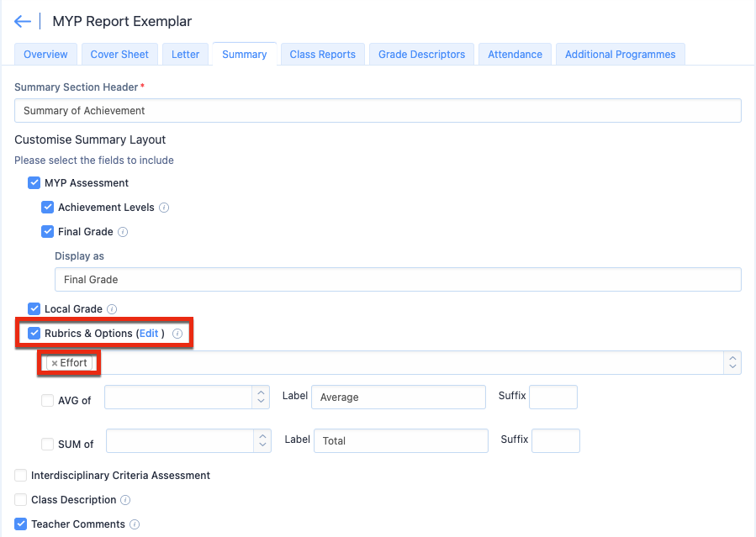This screenshot has width=756, height=537.
Task: Click the Edit link in Rubrics & Options
Action: 149,334
